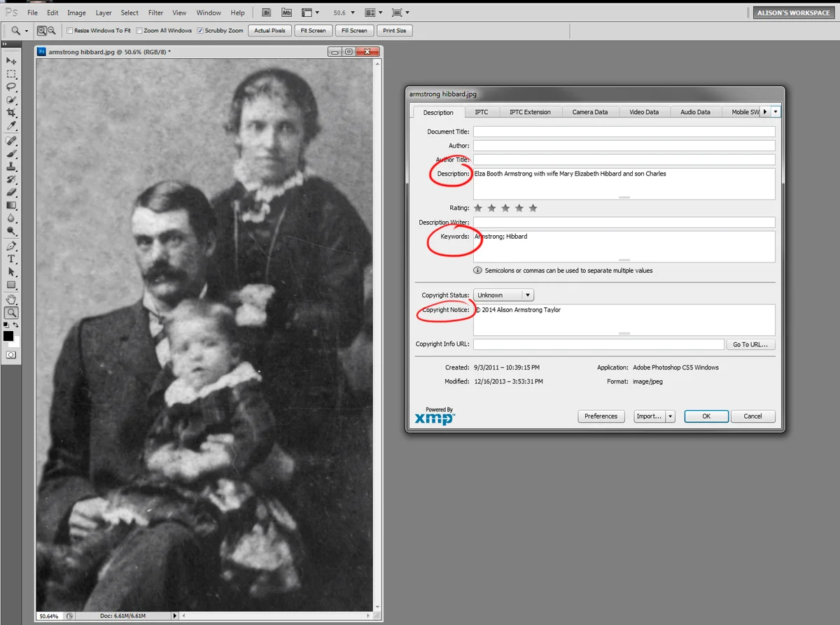
Task: Expand the Import button's dropdown arrow
Action: click(671, 416)
